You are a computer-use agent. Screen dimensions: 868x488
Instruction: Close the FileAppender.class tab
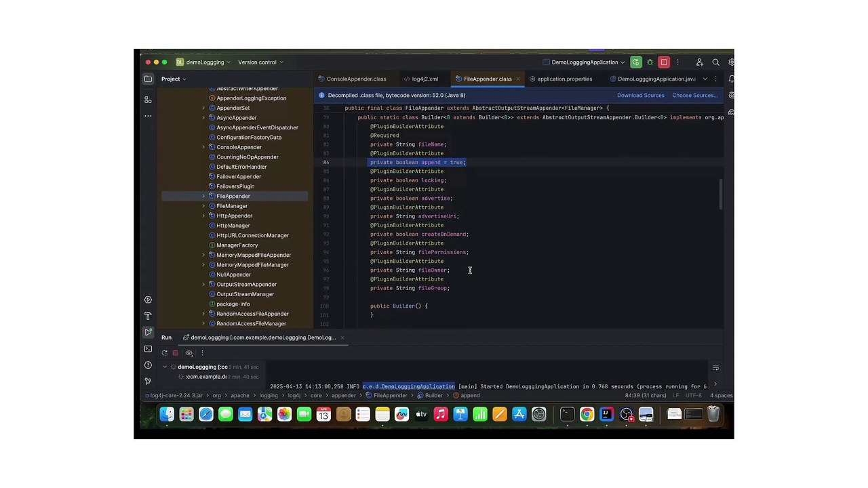point(518,79)
